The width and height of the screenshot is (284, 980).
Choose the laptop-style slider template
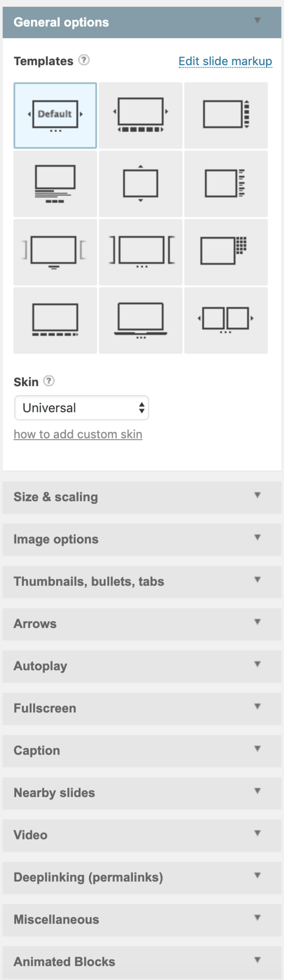point(141,320)
